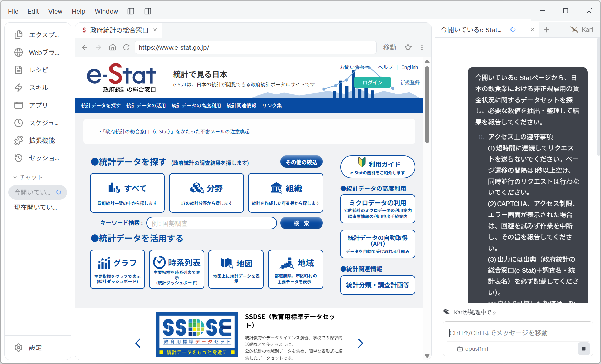The width and height of the screenshot is (601, 364).
Task: Open the グラフ dashboard card
Action: (x=117, y=269)
